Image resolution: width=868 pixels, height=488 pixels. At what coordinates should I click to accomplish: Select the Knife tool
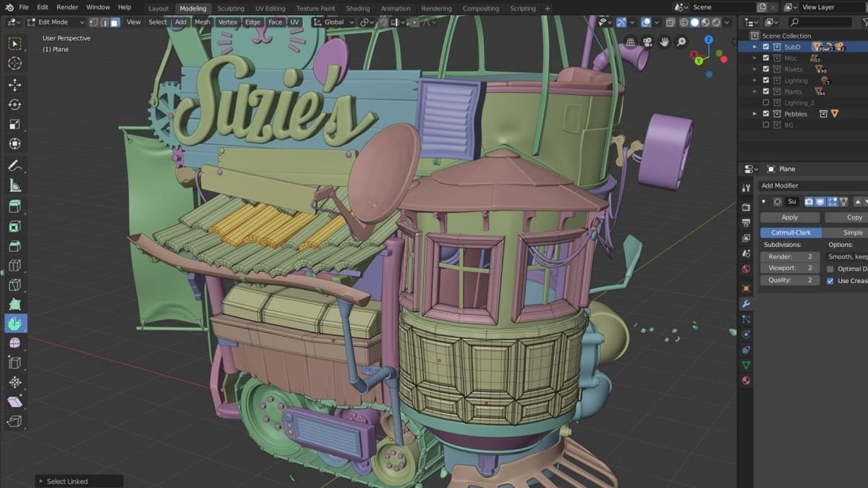point(14,285)
